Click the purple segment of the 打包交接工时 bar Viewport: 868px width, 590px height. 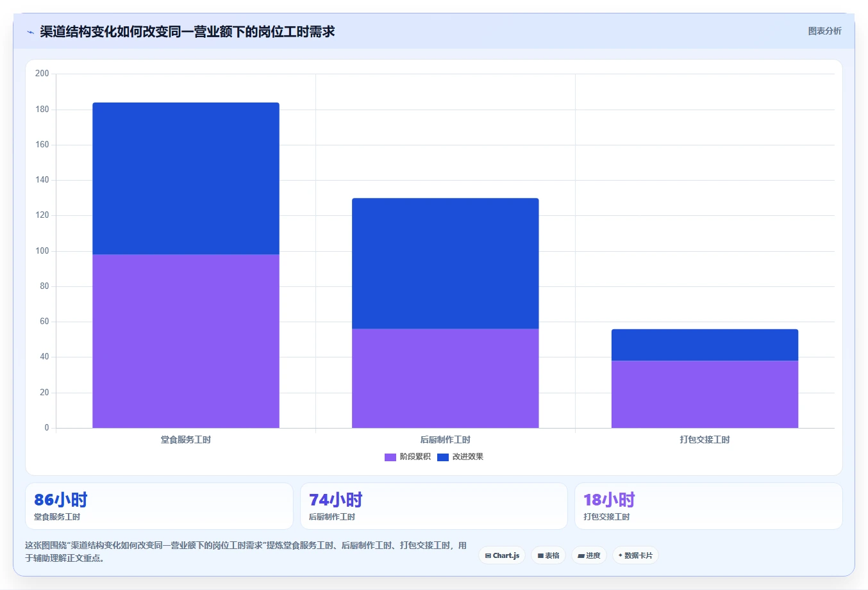(x=705, y=395)
